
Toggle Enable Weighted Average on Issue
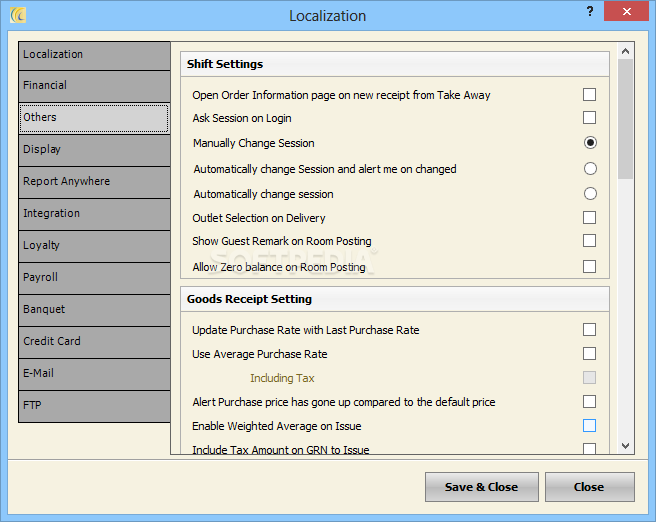[589, 426]
